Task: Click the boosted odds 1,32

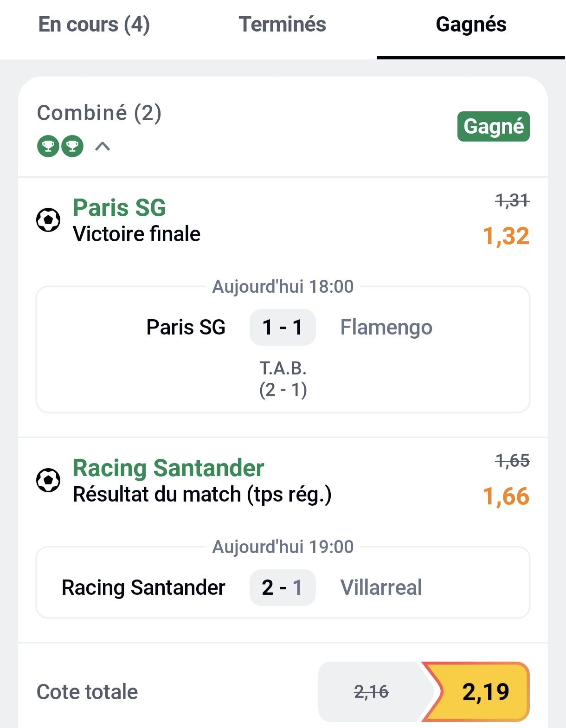Action: 506,236
